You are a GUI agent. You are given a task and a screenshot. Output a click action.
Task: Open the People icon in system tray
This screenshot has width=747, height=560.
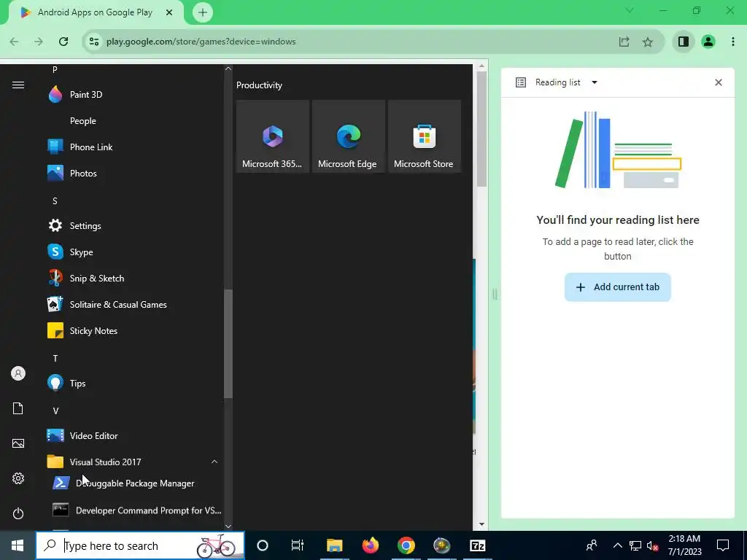(592, 545)
